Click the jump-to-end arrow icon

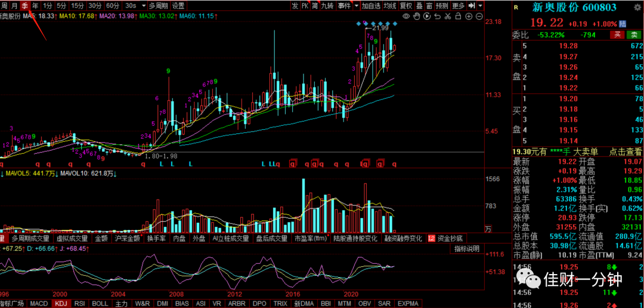click(472, 6)
